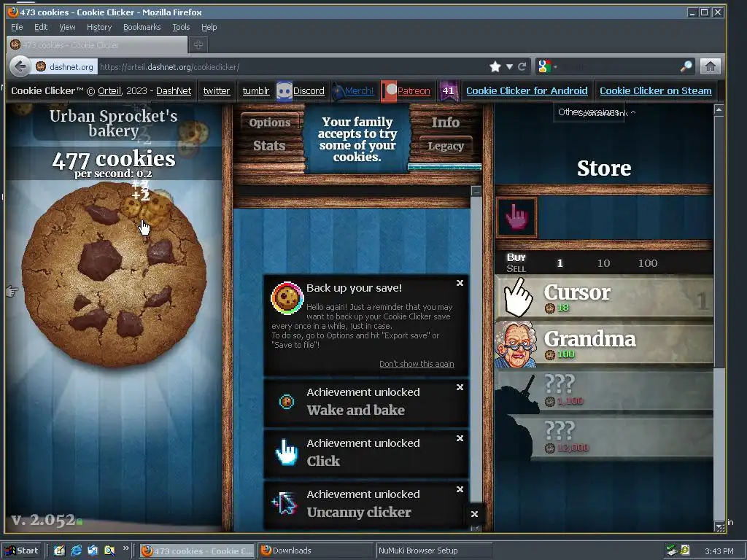
Task: Click Don't show this again link
Action: pyautogui.click(x=417, y=364)
